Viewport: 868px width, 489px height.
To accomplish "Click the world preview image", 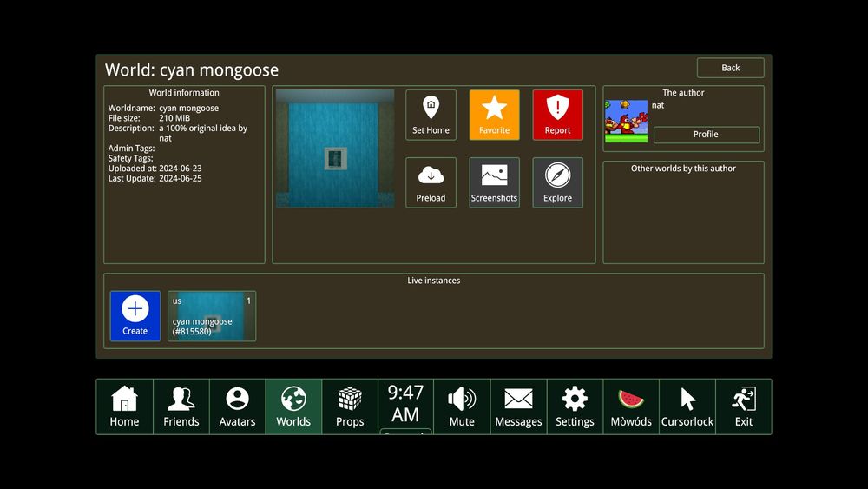I will (335, 149).
